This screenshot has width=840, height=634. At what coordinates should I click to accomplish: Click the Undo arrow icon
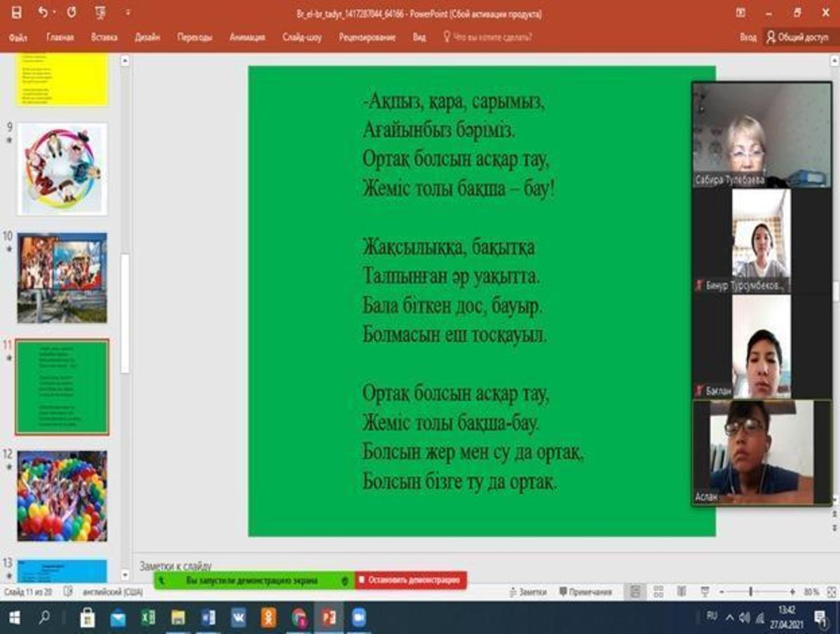click(43, 13)
